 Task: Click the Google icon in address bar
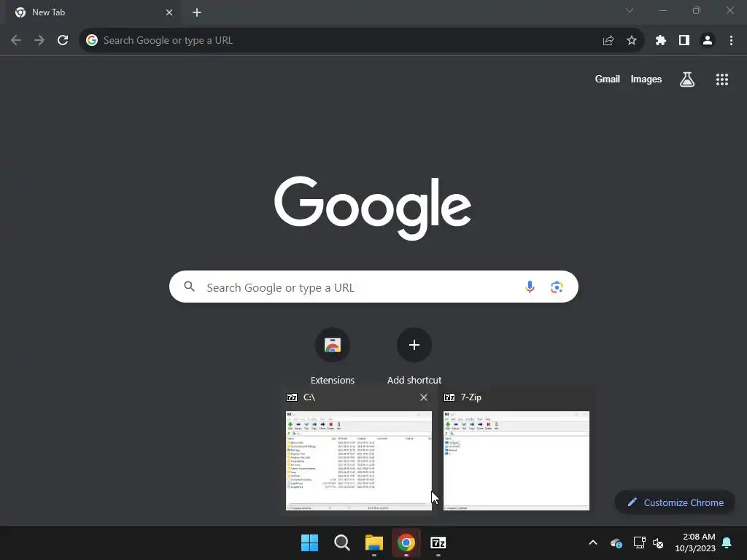(92, 41)
